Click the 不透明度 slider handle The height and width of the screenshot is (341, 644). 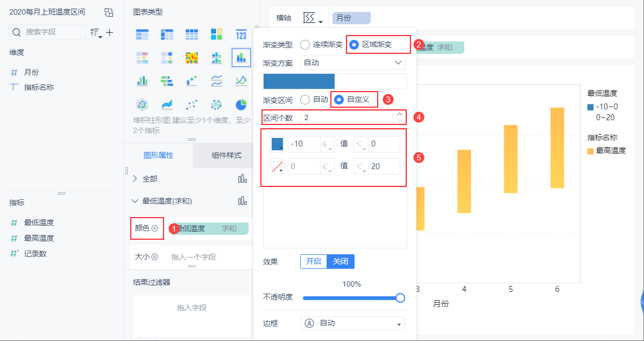[x=400, y=298]
